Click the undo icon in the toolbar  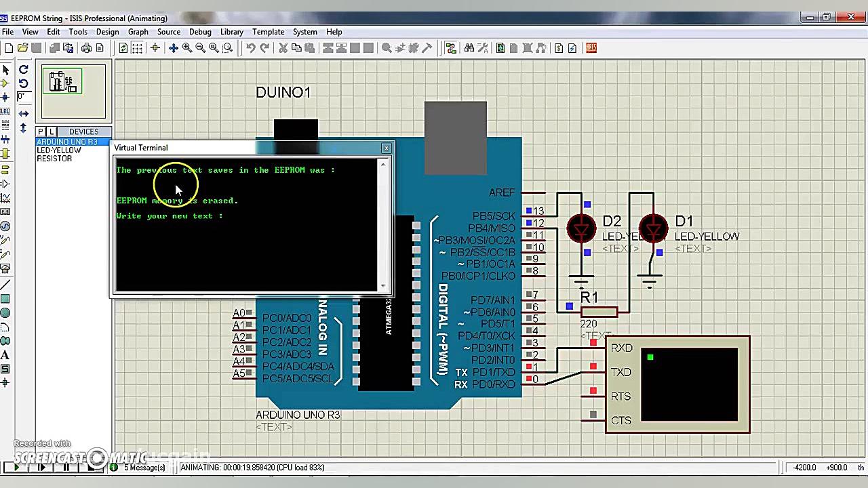[x=250, y=47]
